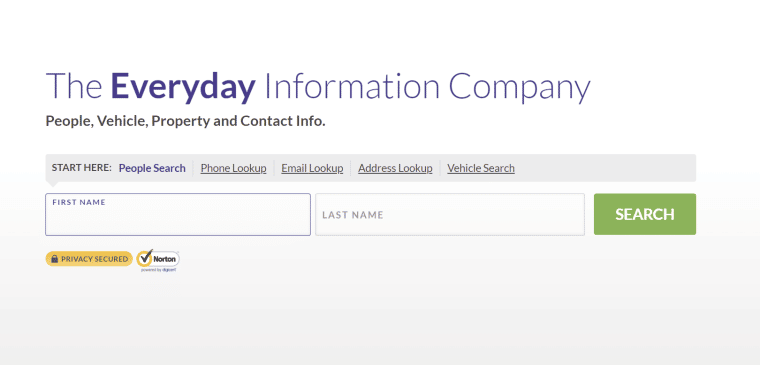Hit the green SEARCH button
This screenshot has height=365, width=760.
(645, 214)
